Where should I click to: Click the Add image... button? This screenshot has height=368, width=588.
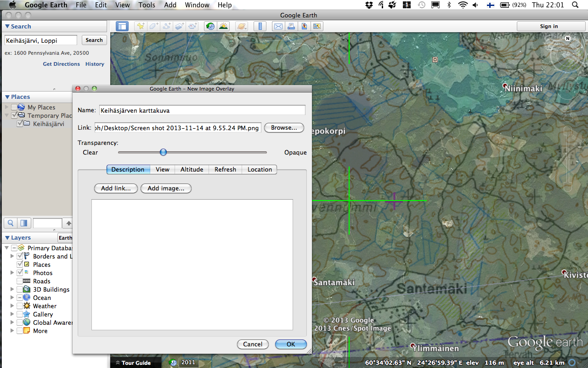(x=166, y=188)
